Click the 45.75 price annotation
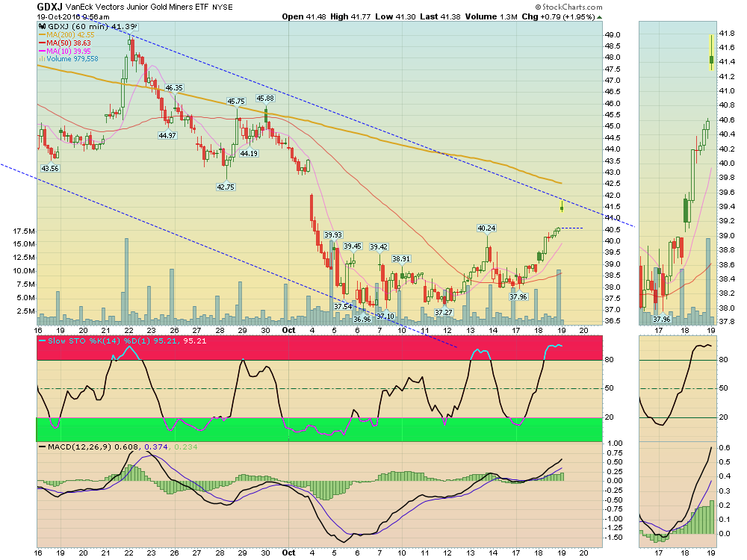This screenshot has height=560, width=747. tap(236, 102)
